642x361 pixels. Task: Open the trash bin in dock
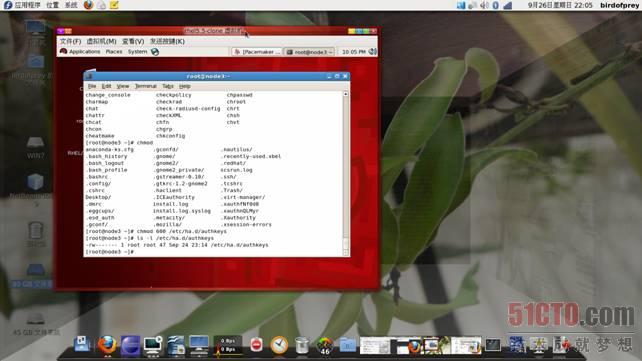(x=302, y=345)
